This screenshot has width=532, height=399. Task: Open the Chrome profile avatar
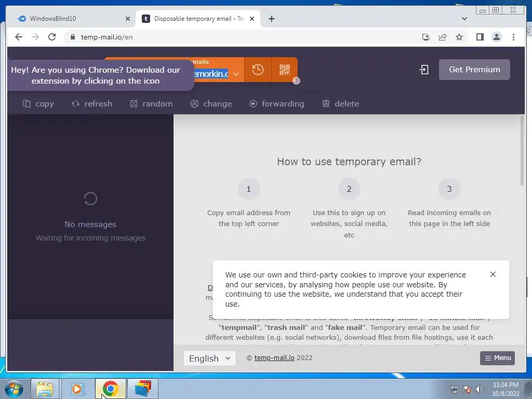click(496, 37)
